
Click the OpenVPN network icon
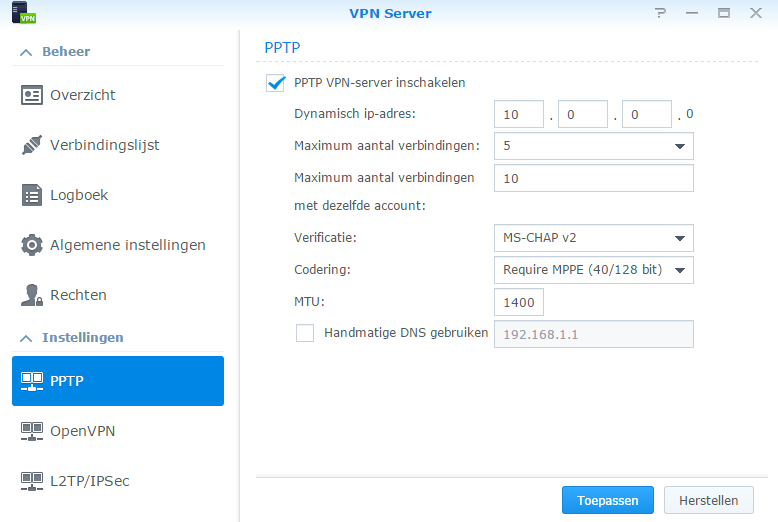32,431
